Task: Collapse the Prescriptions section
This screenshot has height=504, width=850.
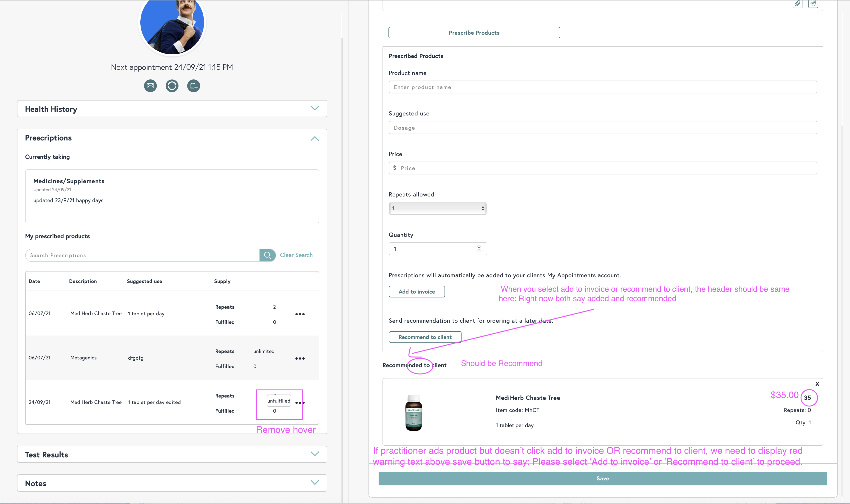Action: [315, 139]
